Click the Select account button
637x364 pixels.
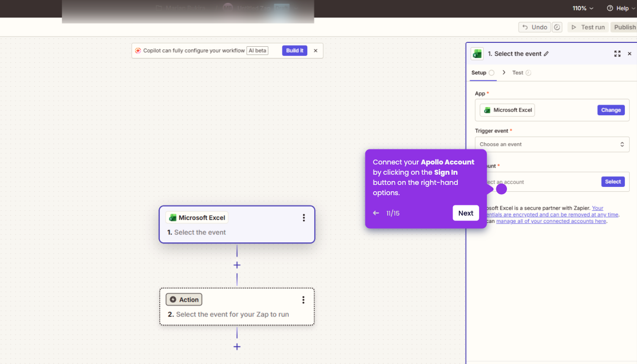pos(613,182)
